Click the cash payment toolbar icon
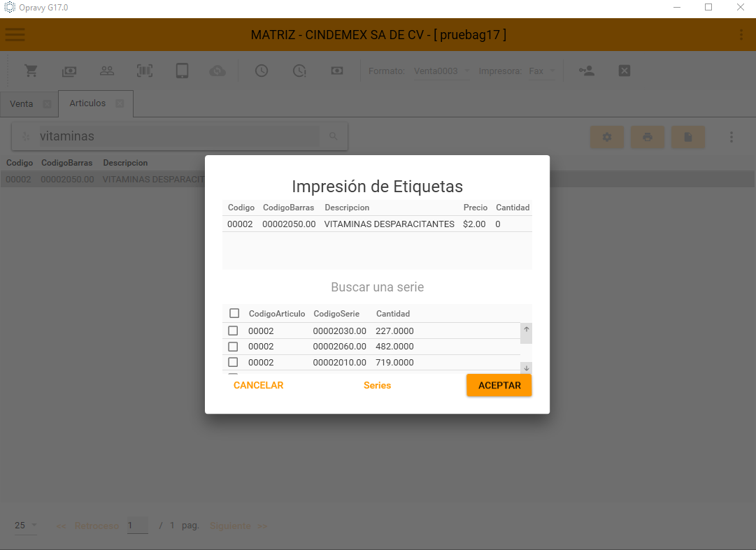This screenshot has width=756, height=550. point(69,71)
